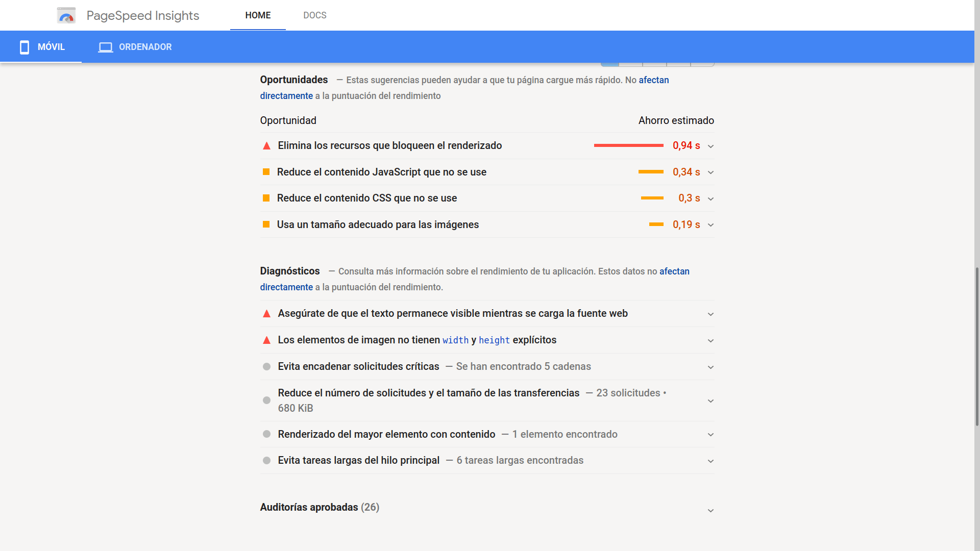The width and height of the screenshot is (980, 551).
Task: Expand largest contentful element chevron
Action: [710, 435]
